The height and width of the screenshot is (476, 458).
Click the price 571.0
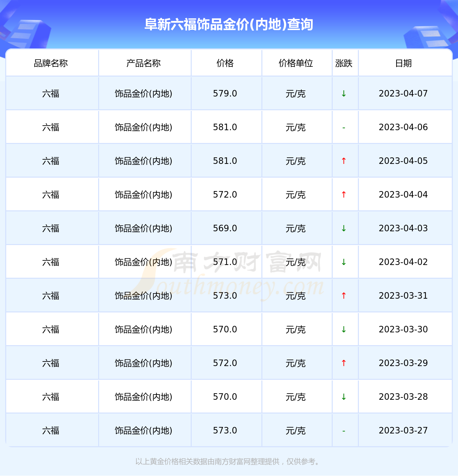225,262
